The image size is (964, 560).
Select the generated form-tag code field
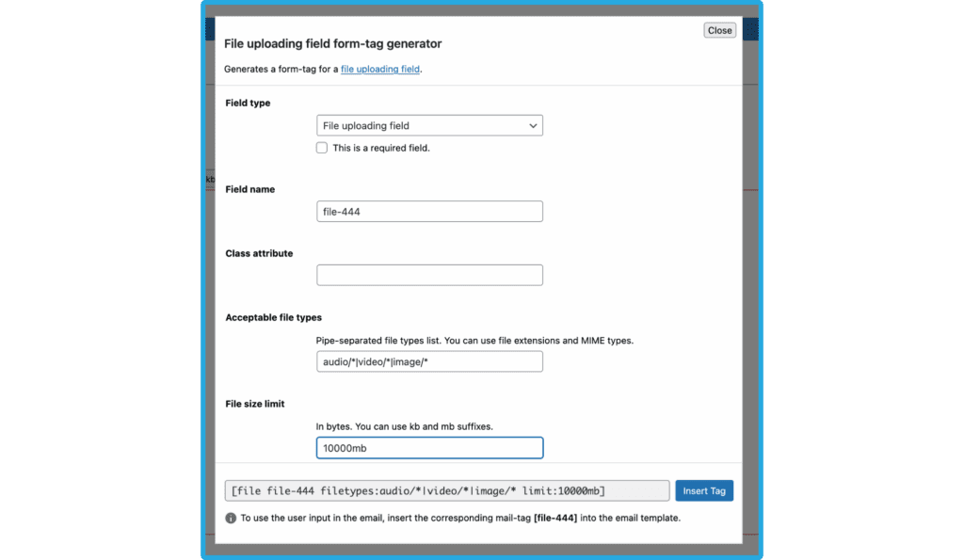447,490
